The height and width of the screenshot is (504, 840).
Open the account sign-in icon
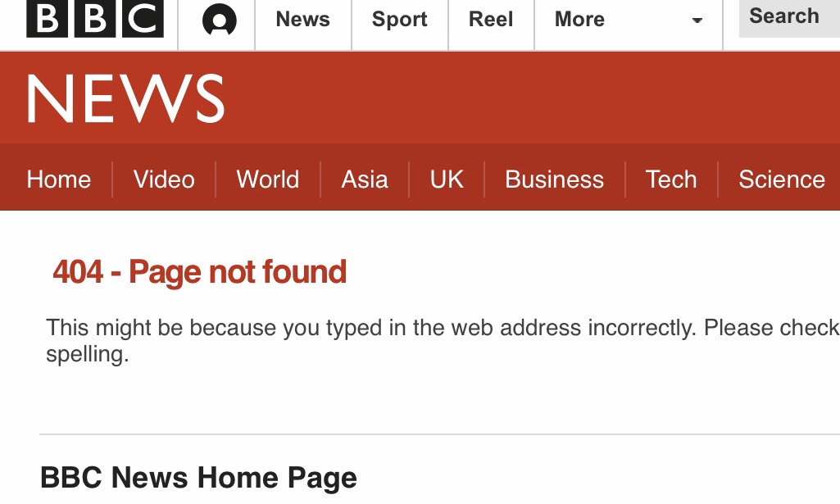[219, 20]
